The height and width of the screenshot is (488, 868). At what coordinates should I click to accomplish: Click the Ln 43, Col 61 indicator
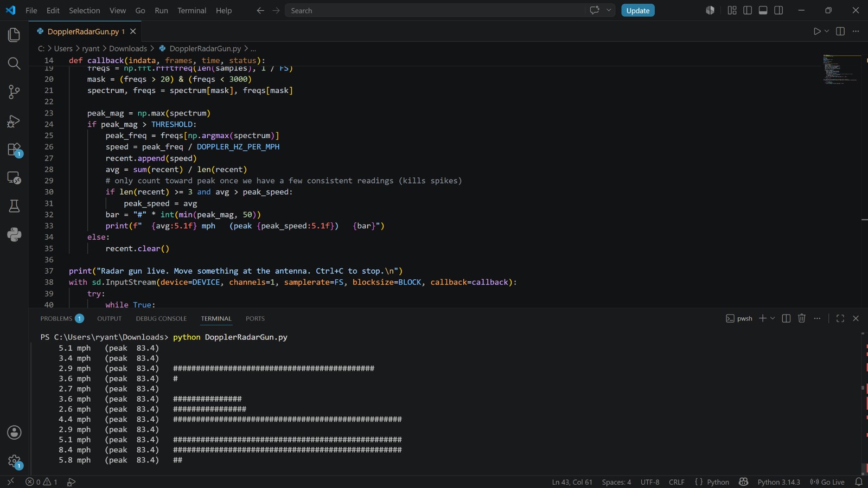pos(572,482)
